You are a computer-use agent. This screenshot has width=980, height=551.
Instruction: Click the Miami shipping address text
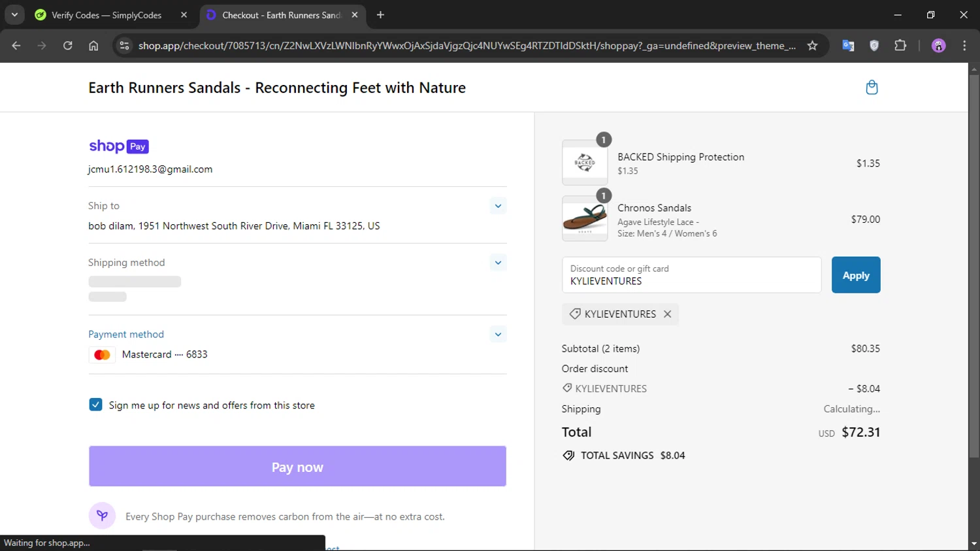[x=234, y=226]
